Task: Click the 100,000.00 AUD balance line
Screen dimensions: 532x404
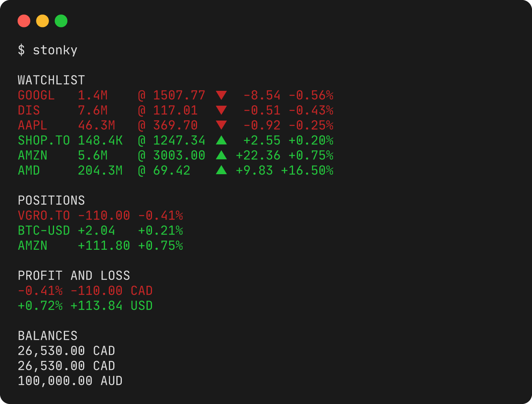Action: tap(70, 381)
